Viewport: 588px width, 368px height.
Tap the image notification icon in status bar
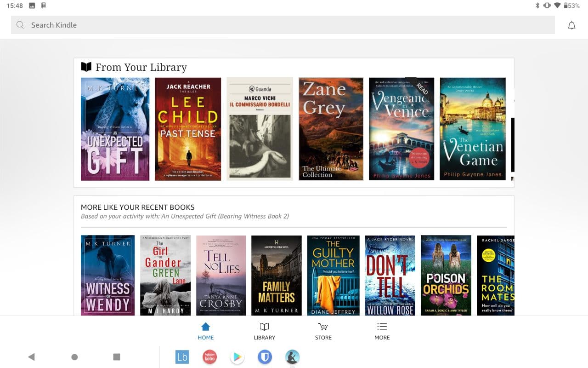[x=32, y=6]
